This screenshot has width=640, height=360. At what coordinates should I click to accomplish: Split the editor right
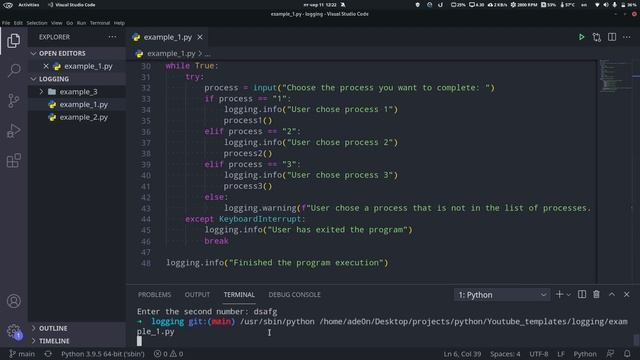612,37
